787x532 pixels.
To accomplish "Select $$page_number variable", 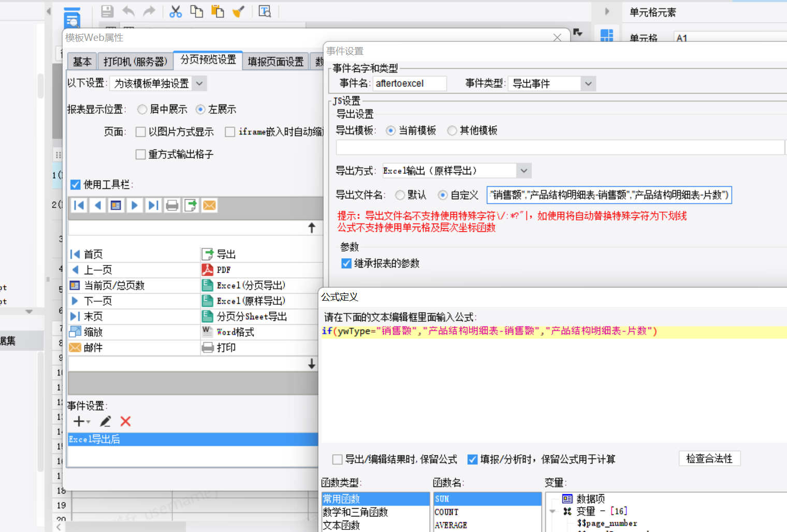I will pyautogui.click(x=607, y=523).
